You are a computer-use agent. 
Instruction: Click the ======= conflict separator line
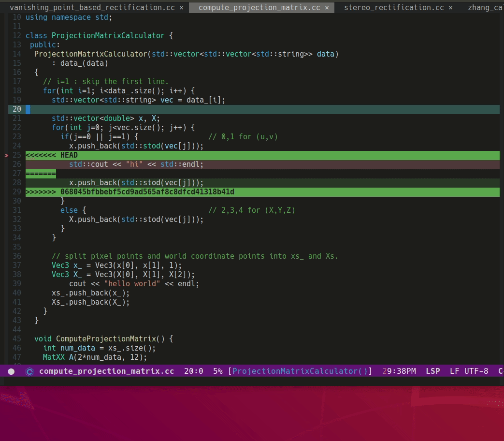tap(41, 174)
